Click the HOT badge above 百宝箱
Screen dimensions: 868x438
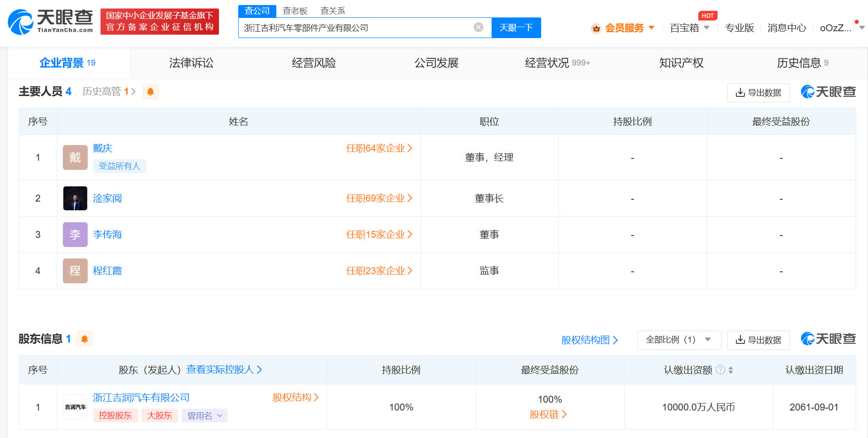click(x=708, y=15)
